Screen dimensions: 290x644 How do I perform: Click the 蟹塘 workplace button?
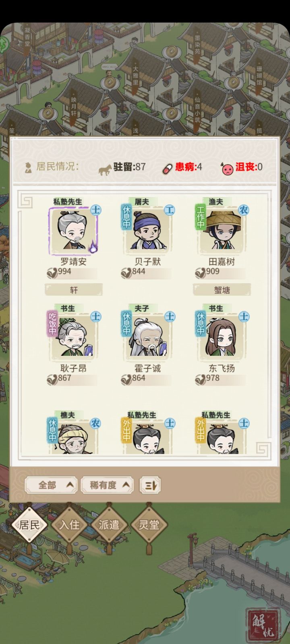tap(222, 290)
